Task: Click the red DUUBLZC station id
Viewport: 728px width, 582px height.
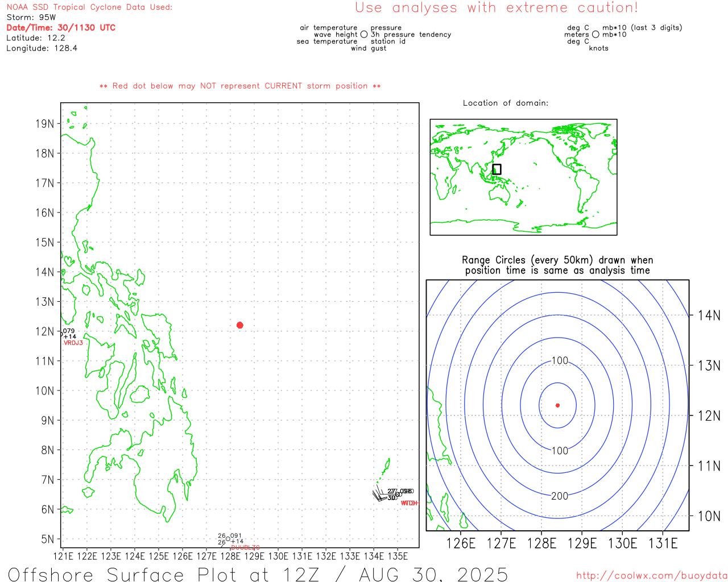Action: click(245, 547)
